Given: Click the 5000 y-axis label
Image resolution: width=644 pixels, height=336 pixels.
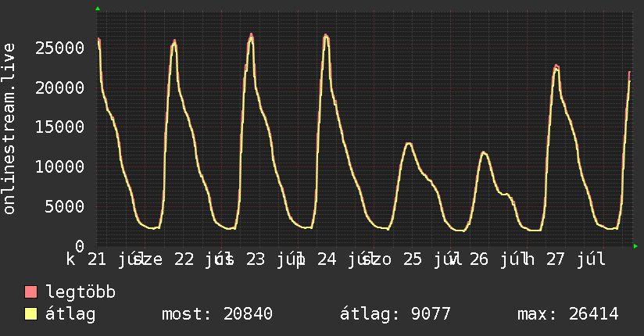Looking at the screenshot, I should 65,206.
